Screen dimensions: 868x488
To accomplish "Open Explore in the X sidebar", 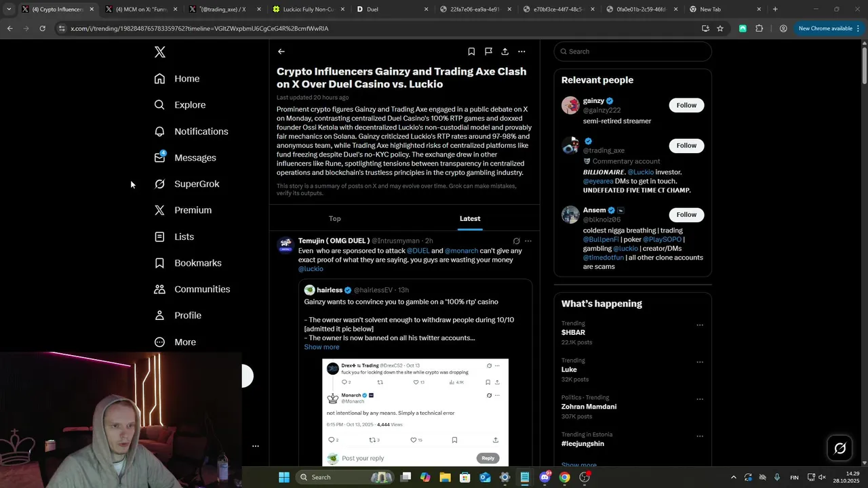I will pos(180,105).
